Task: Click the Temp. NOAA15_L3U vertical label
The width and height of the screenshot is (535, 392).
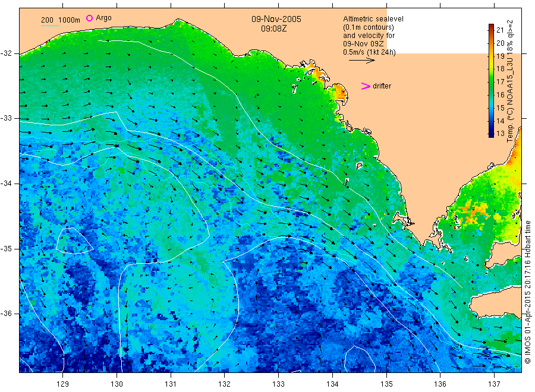Action: coord(510,81)
